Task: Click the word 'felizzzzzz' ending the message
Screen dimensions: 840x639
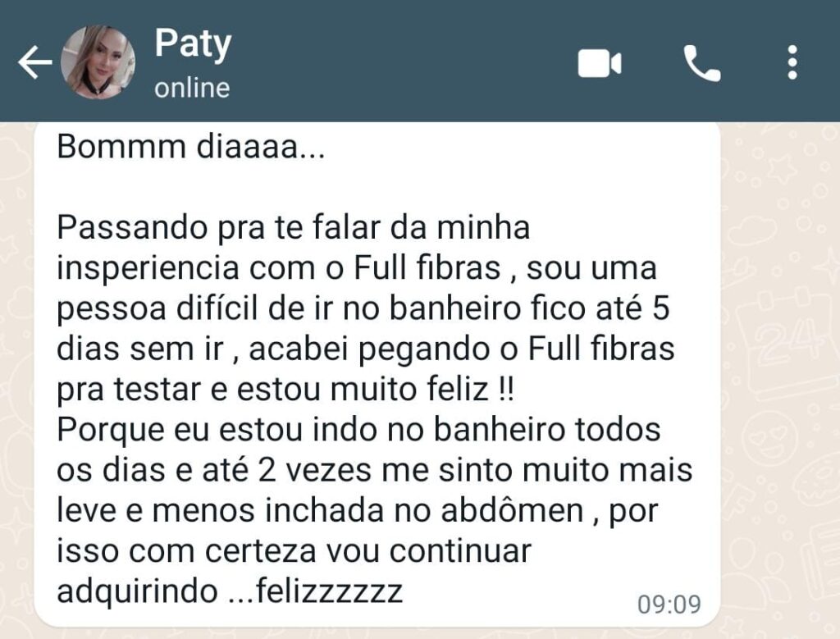Action: pyautogui.click(x=329, y=591)
